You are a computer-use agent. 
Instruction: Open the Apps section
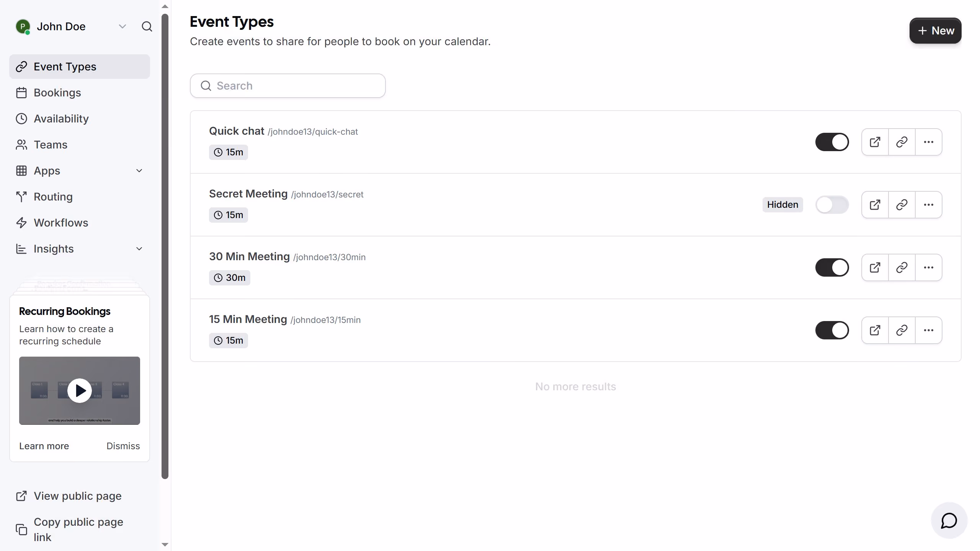[x=80, y=171]
